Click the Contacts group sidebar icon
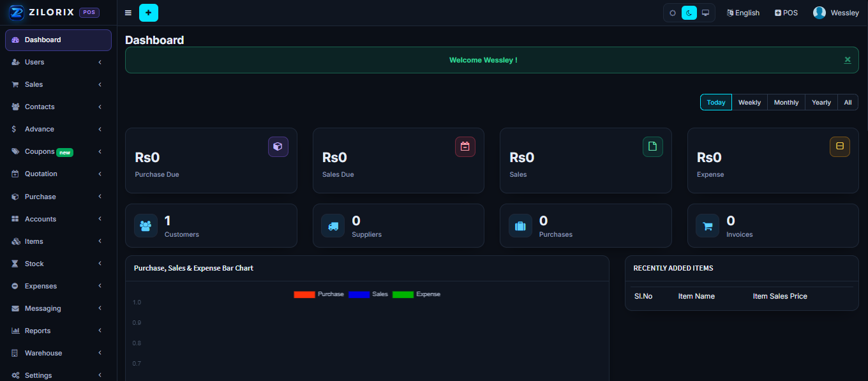Viewport: 868px width, 381px height. pos(15,107)
